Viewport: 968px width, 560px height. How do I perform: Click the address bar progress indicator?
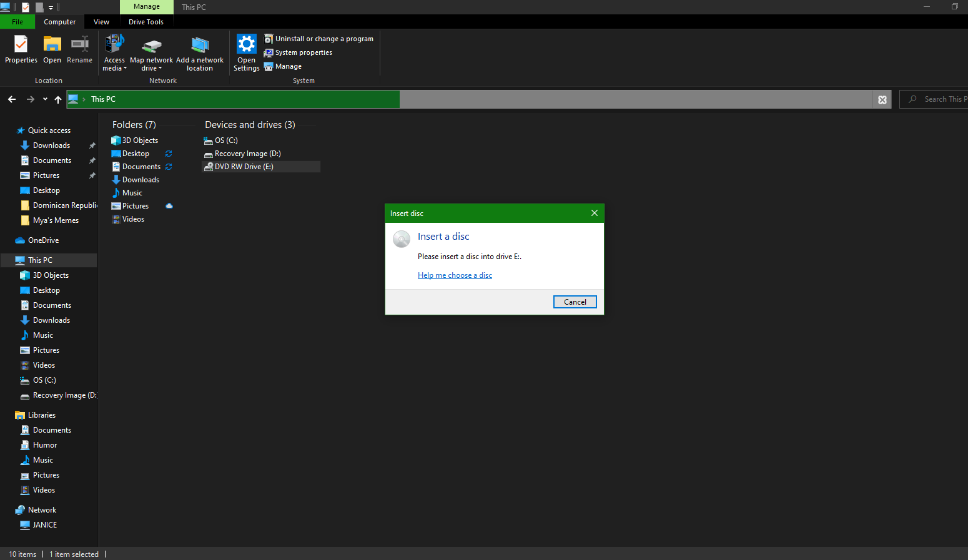point(233,99)
